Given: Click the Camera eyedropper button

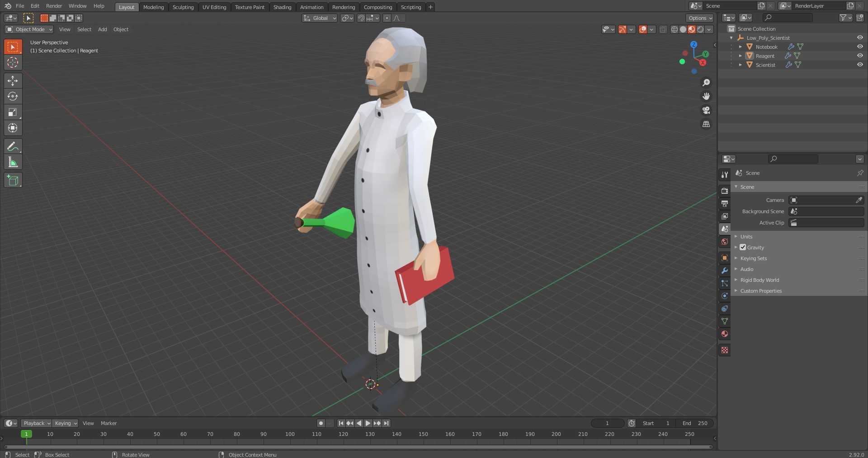Looking at the screenshot, I should click(x=859, y=200).
